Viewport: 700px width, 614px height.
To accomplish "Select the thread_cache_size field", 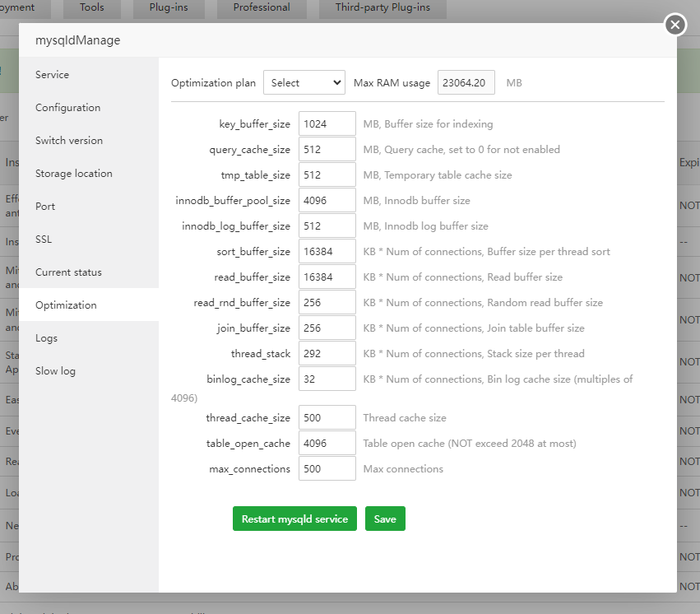I will [327, 417].
